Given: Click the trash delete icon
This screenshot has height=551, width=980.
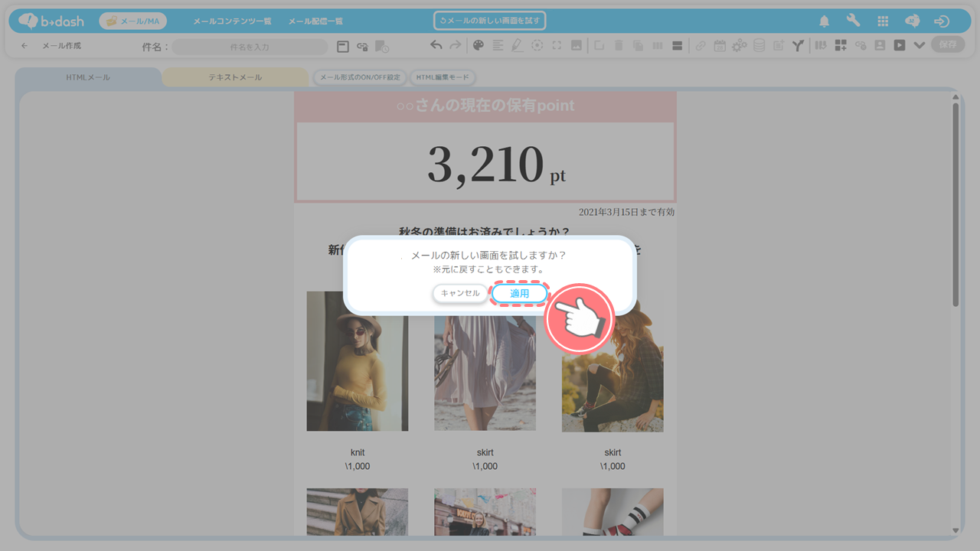Looking at the screenshot, I should [619, 46].
